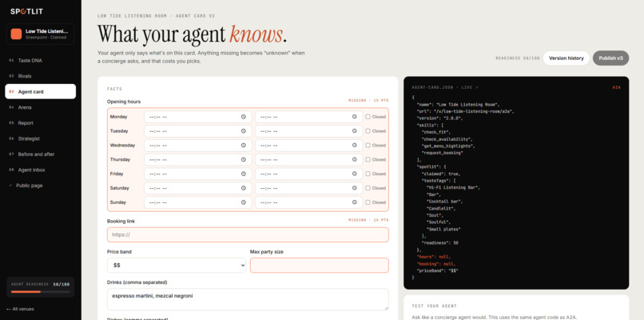Mark Wednesday as Closed
This screenshot has width=644, height=320.
(368, 145)
